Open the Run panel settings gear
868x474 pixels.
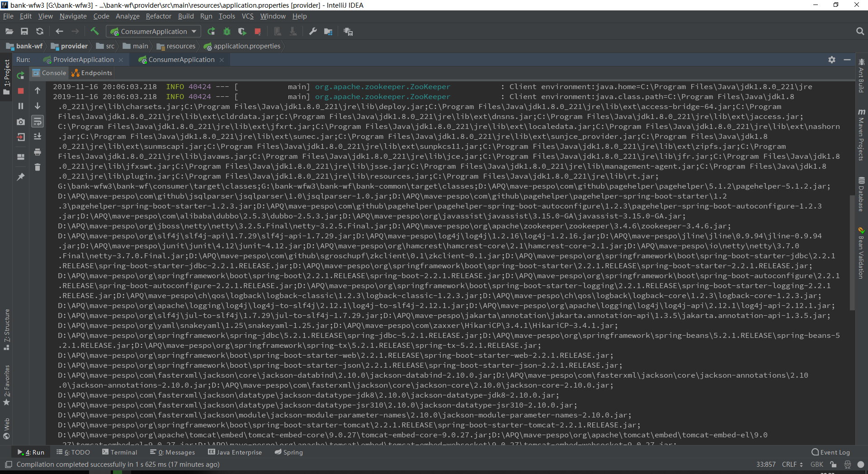click(x=831, y=60)
